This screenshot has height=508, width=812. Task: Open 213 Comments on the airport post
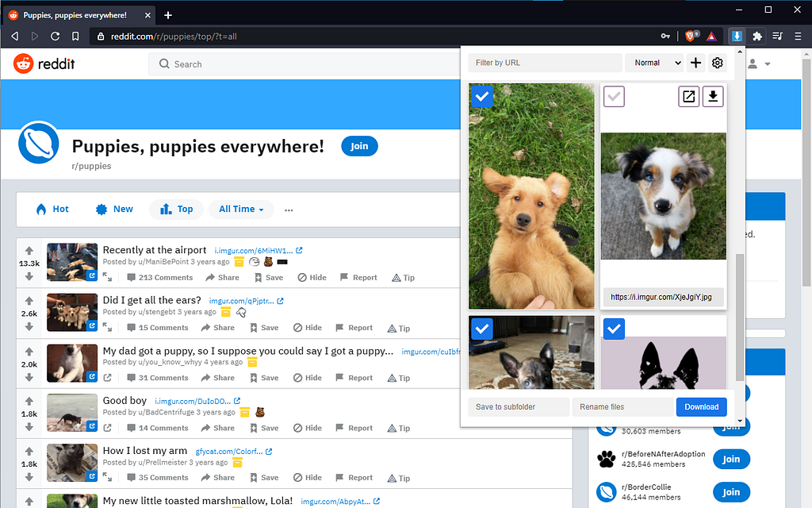[160, 277]
